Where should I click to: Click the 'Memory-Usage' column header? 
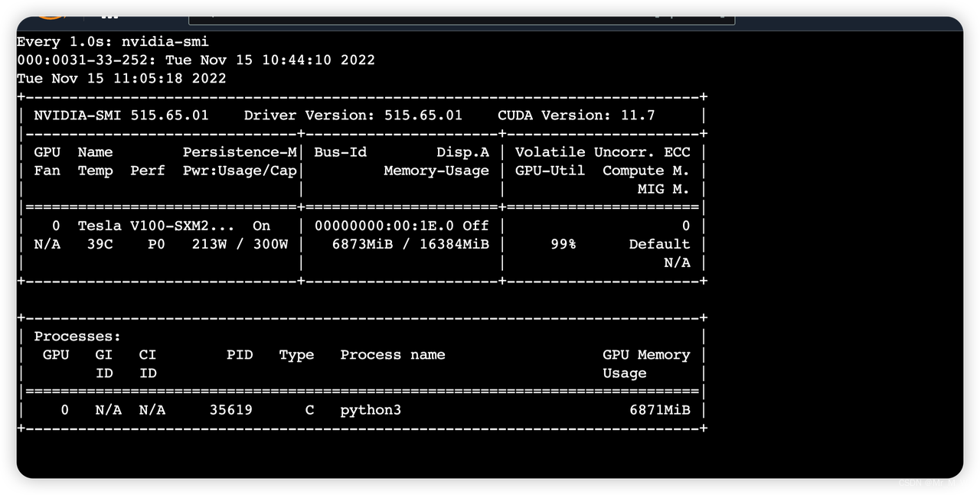click(x=436, y=171)
